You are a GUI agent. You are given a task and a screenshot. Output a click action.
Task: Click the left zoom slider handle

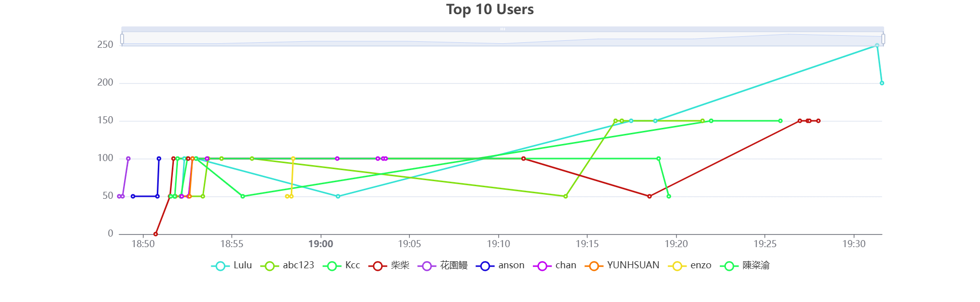(x=122, y=39)
